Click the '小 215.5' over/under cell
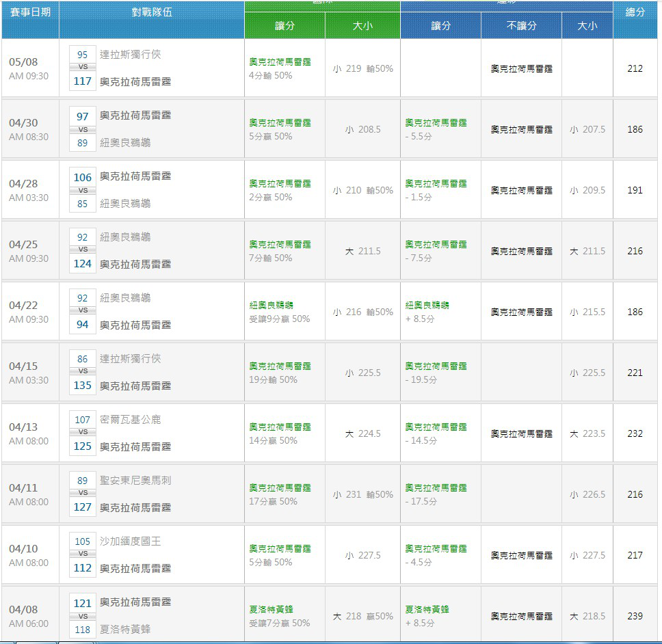662x644 pixels. click(x=587, y=312)
